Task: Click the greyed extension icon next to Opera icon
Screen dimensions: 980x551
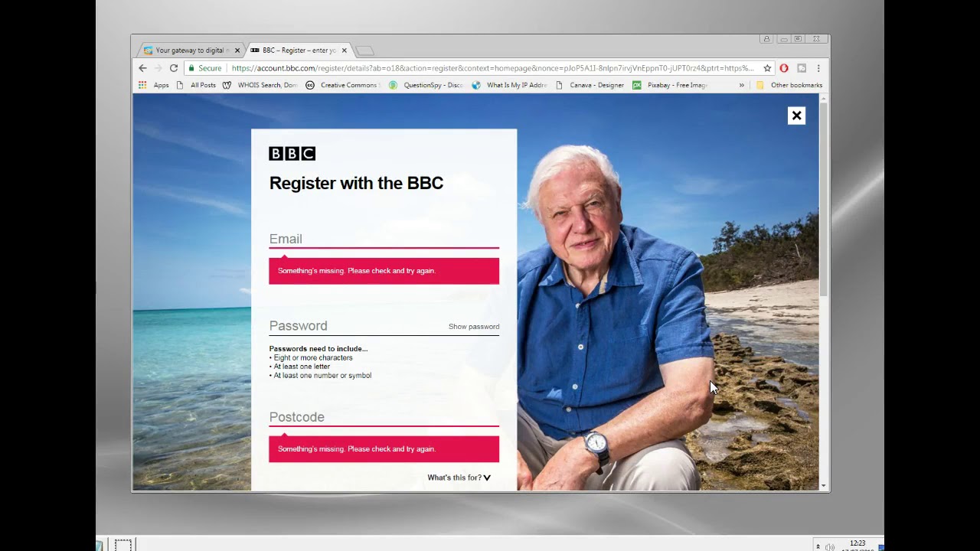Action: pyautogui.click(x=802, y=68)
